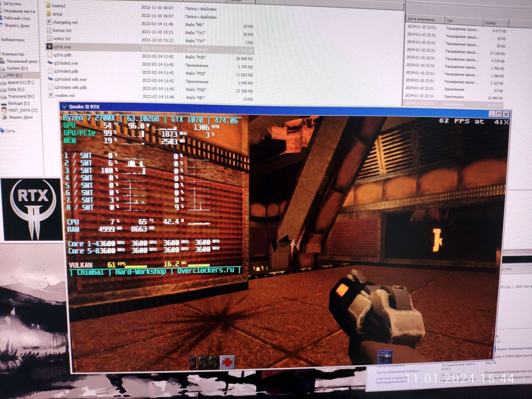532x399 pixels.
Task: Click the notice.txt file icon
Action: point(49,39)
